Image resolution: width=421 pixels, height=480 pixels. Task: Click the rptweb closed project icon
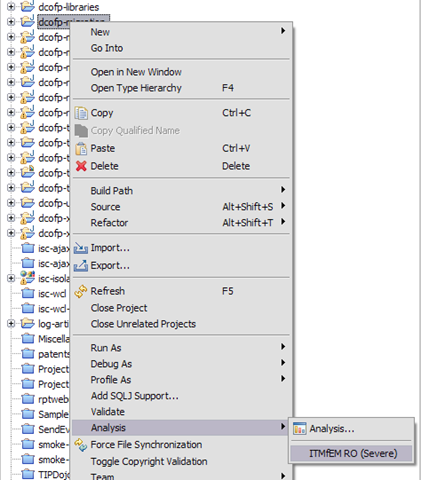[28, 399]
